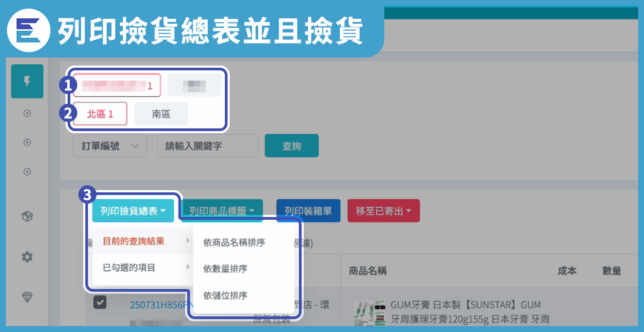This screenshot has height=332, width=644.
Task: Click the 列印裝箱單 button
Action: [308, 211]
